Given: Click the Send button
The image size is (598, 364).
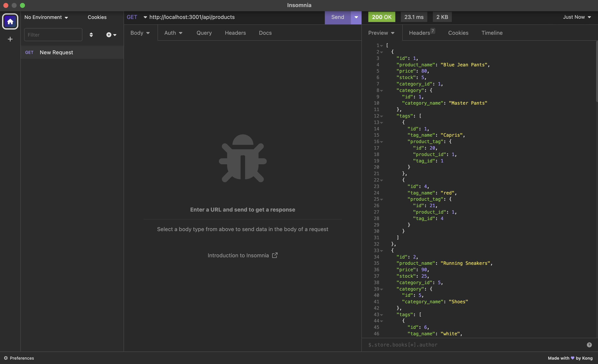Looking at the screenshot, I should pos(337,17).
